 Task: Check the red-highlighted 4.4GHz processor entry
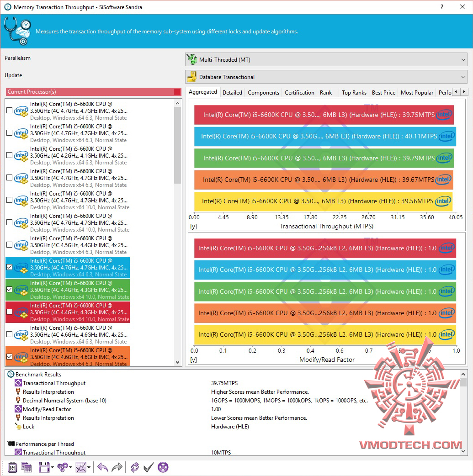(10, 312)
